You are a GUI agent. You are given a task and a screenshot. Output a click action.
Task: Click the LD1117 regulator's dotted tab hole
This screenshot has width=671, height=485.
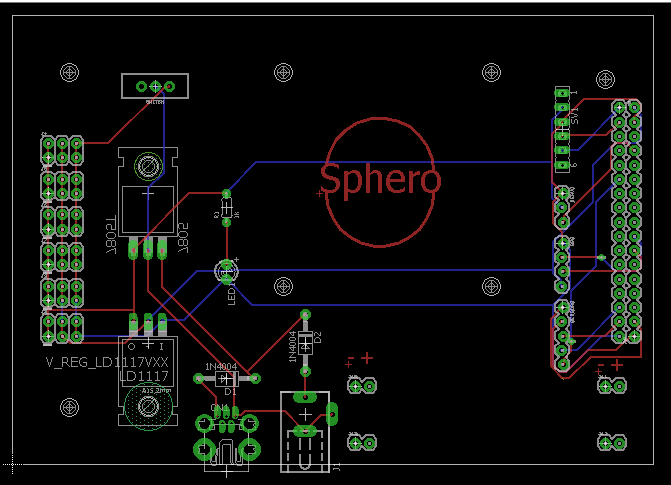coord(148,406)
